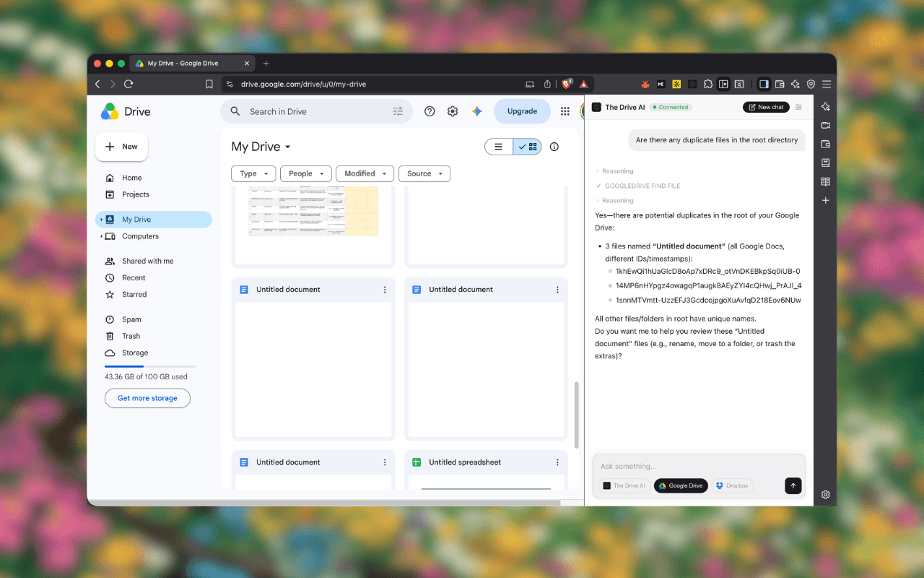The width and height of the screenshot is (924, 578).
Task: Click the Drive file list scrollbar
Action: tap(575, 415)
